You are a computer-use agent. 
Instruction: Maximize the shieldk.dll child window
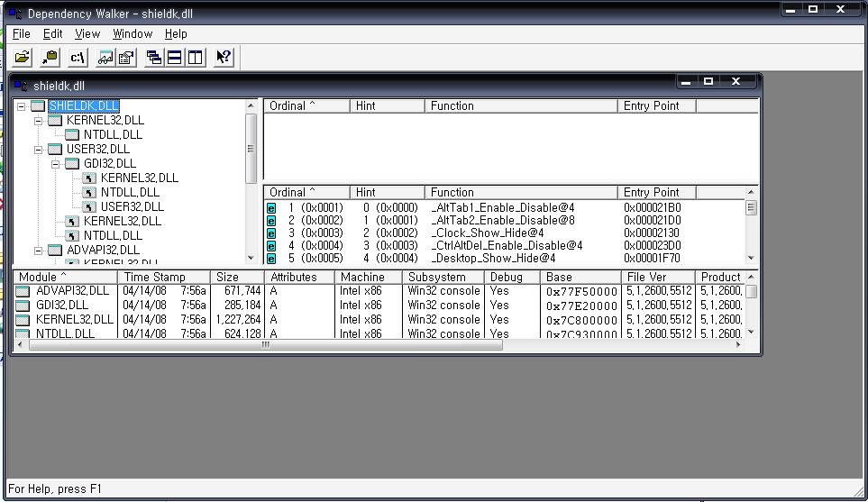point(708,81)
